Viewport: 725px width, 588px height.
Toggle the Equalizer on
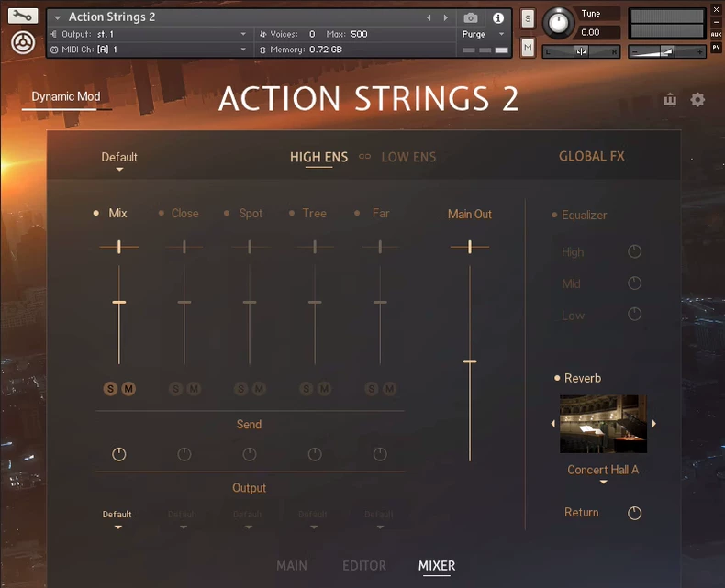(554, 215)
